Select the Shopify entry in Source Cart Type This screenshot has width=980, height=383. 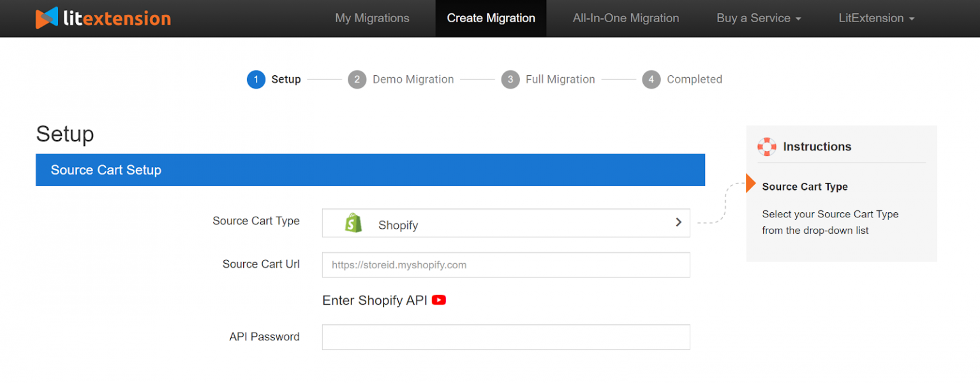click(x=398, y=224)
